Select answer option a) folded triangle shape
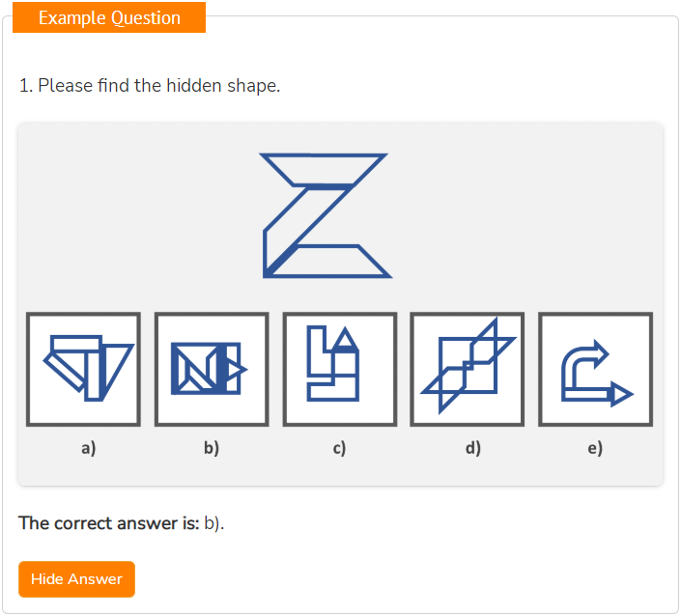The image size is (681, 616). pos(83,369)
